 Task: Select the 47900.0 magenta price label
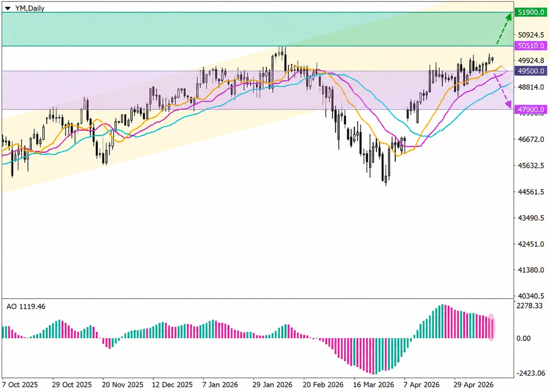point(531,110)
